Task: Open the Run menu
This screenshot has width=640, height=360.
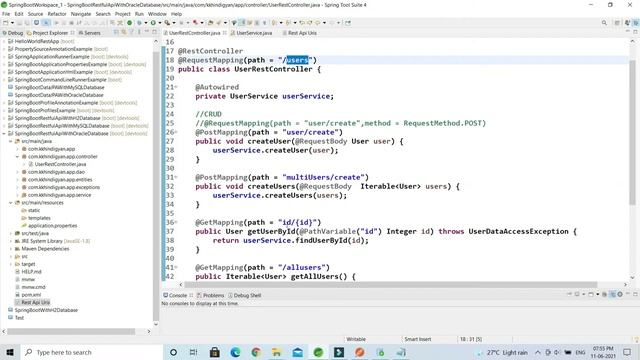Action: coord(139,14)
